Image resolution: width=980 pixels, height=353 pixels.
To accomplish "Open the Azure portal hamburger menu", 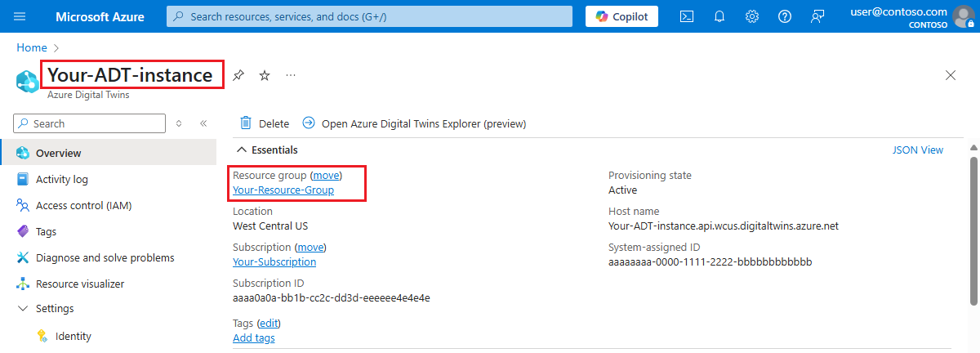I will pos(20,16).
